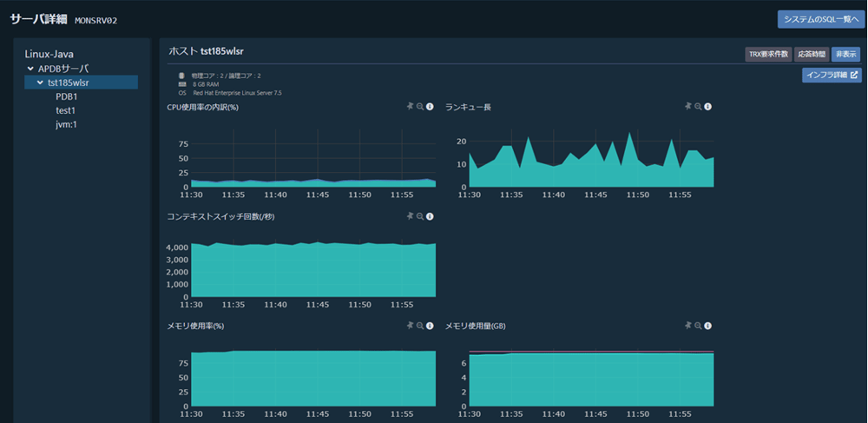Zoom the メモリ使用率(%) chart

point(420,326)
